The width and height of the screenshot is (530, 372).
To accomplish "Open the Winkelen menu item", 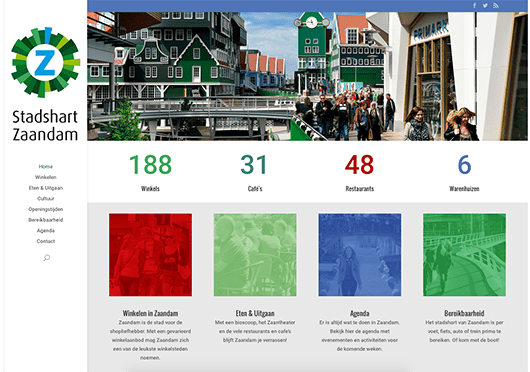I will (46, 177).
